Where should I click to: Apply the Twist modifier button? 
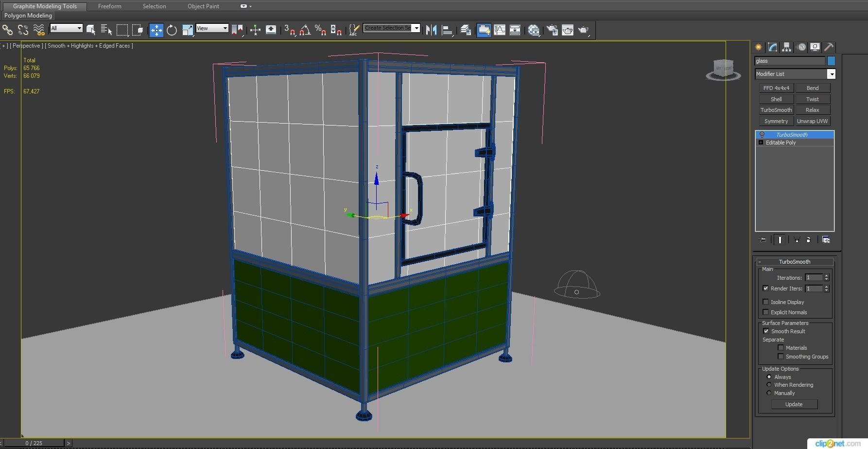click(x=813, y=99)
